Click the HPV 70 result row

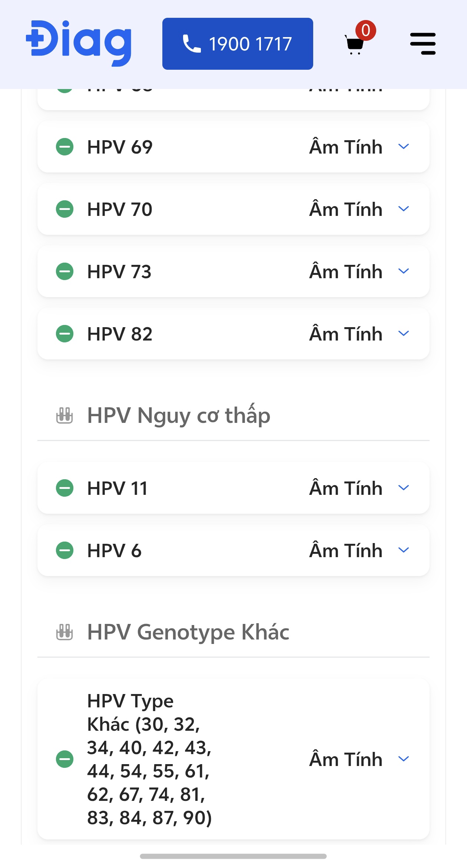(x=233, y=209)
